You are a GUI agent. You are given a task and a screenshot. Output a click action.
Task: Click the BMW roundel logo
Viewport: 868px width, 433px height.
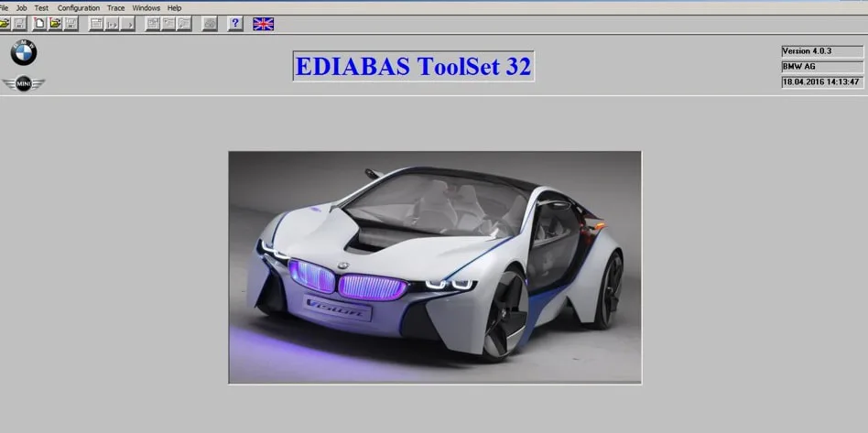pyautogui.click(x=23, y=52)
